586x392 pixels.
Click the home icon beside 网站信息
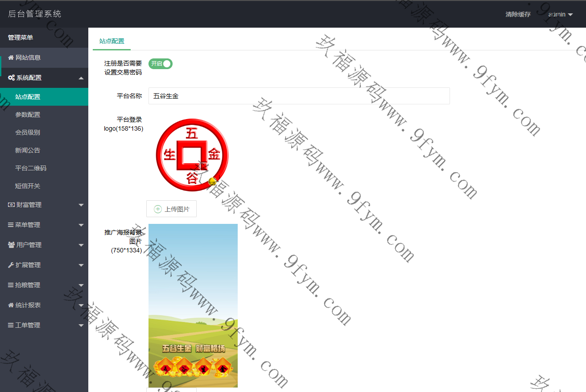[x=11, y=58]
